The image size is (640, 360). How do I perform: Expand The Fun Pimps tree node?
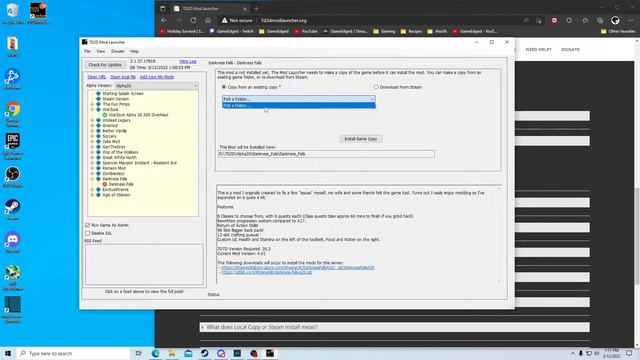pos(92,104)
